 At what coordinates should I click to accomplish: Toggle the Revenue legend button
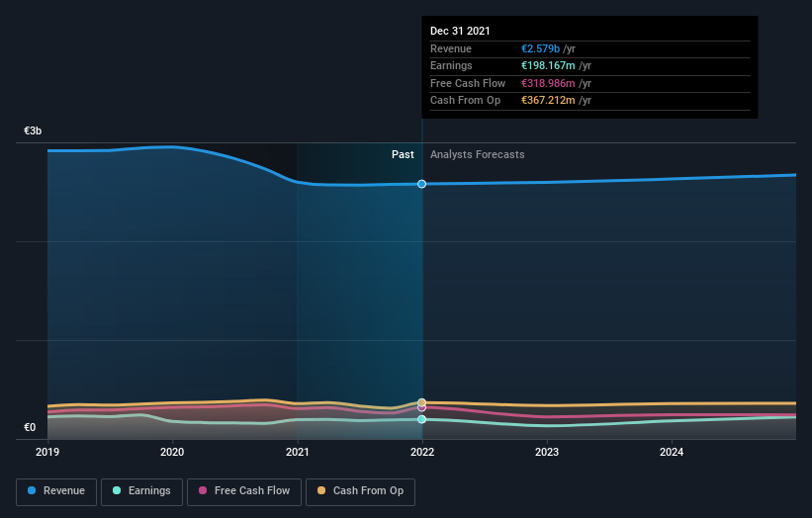click(x=56, y=491)
